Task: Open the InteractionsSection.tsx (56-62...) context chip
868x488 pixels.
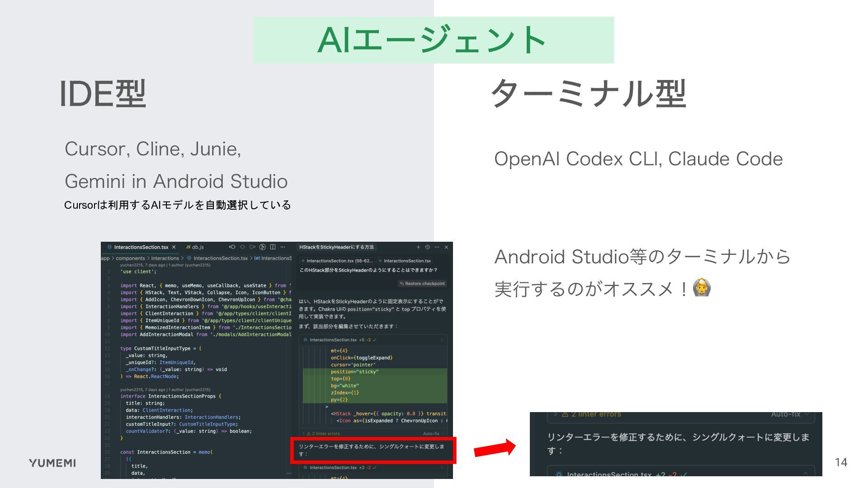Action: coord(337,261)
